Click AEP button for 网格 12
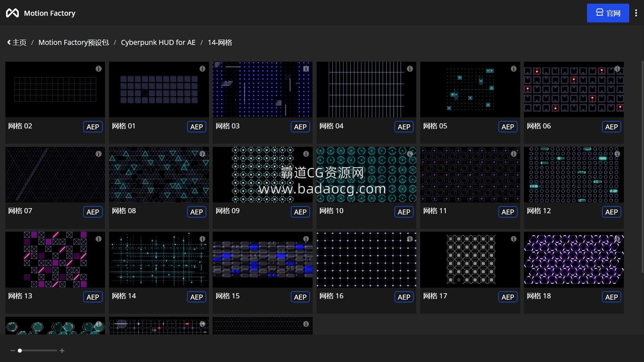Image resolution: width=644 pixels, height=362 pixels. tap(611, 212)
